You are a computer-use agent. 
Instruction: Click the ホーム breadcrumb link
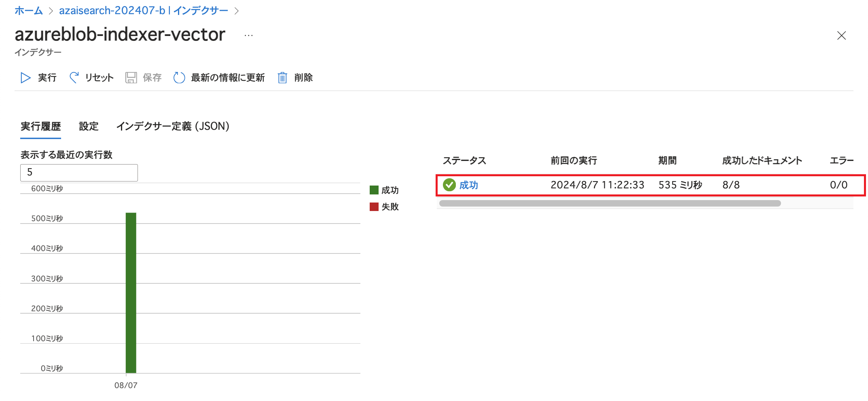coord(28,11)
